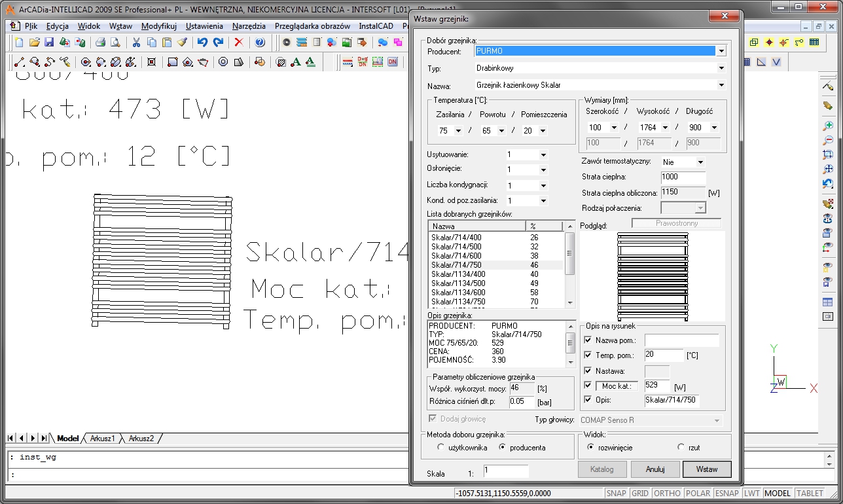Toggle the Nazwa pom. checkbox

click(x=588, y=340)
